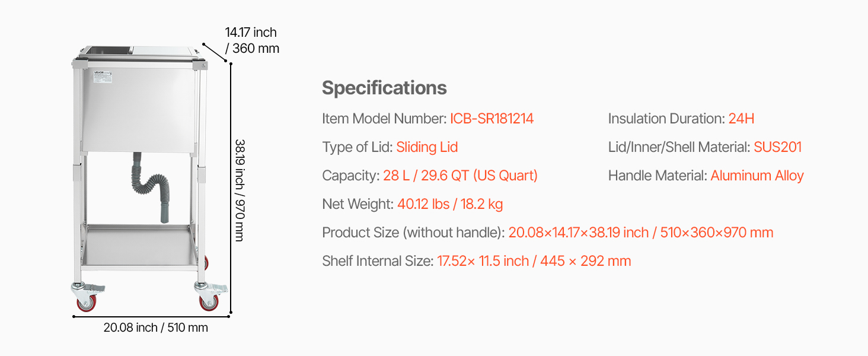Image resolution: width=868 pixels, height=356 pixels.
Task: Click the 14.17 inch depth label
Action: (x=252, y=40)
